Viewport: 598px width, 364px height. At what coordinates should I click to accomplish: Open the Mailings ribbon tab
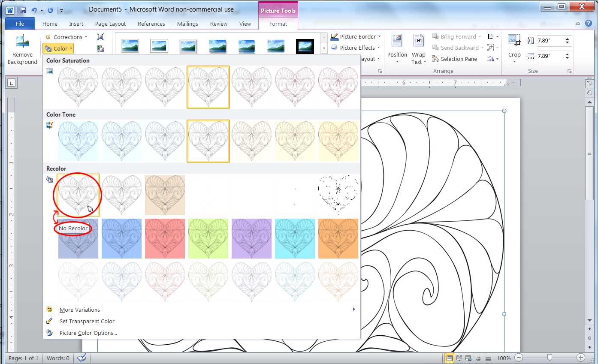coord(187,24)
